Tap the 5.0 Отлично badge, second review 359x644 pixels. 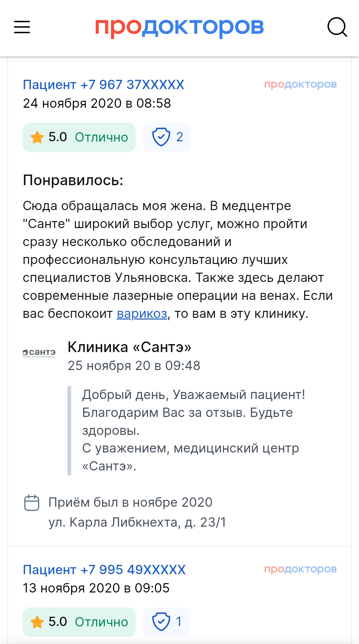point(79,622)
